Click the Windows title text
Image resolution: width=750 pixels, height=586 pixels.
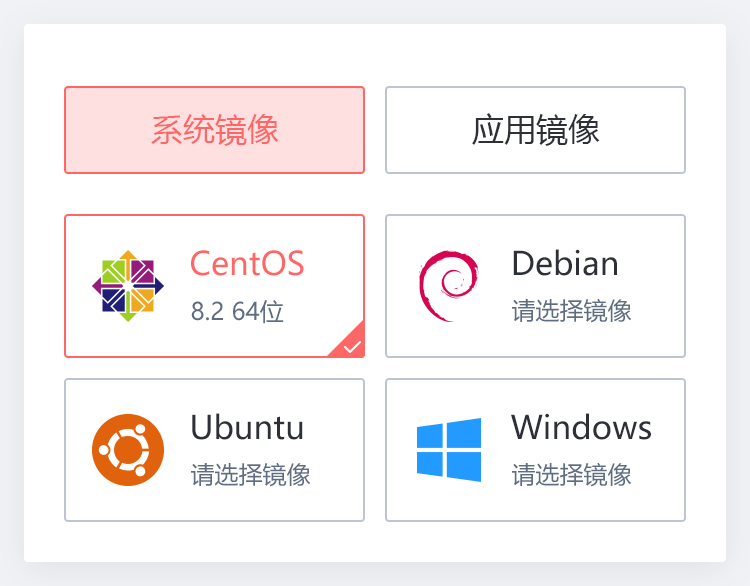pos(581,427)
